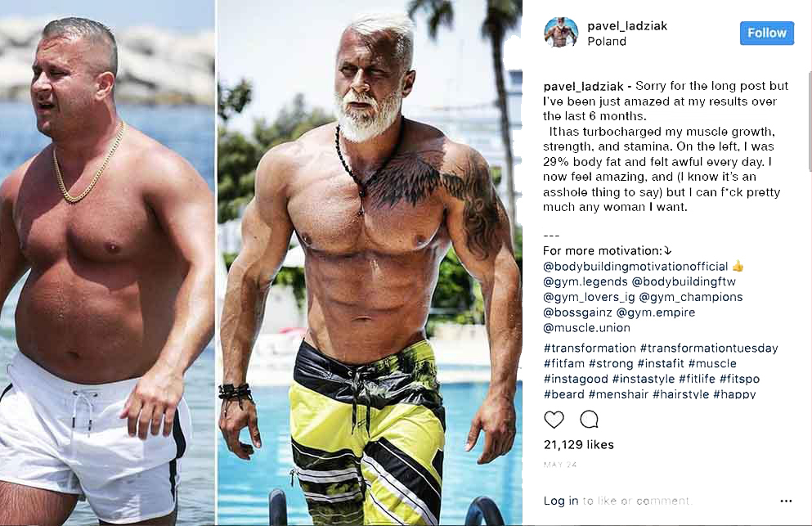
Task: View the 21,129 likes list
Action: tap(578, 445)
